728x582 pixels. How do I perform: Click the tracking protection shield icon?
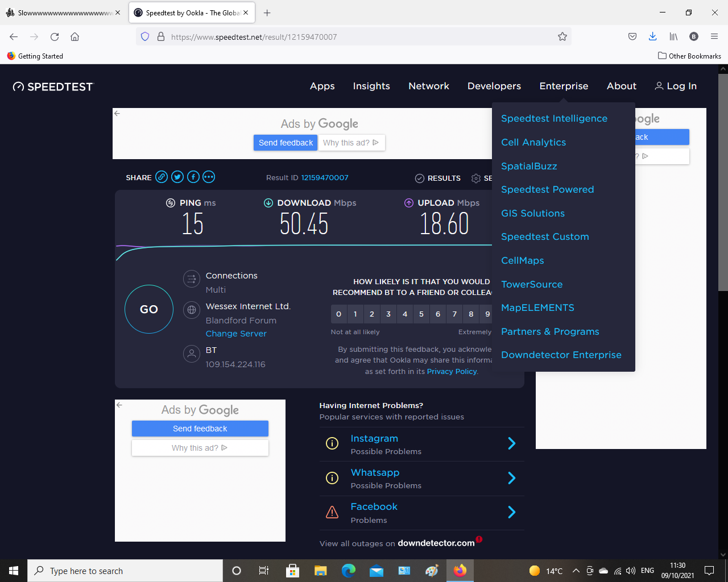145,37
